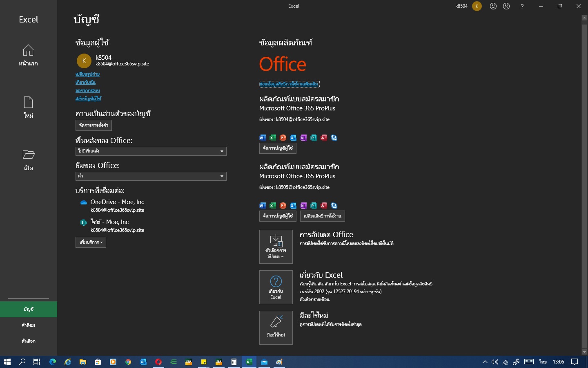The image size is (588, 368).
Task: Click Word icon under k8504 subscription
Action: pos(263,138)
